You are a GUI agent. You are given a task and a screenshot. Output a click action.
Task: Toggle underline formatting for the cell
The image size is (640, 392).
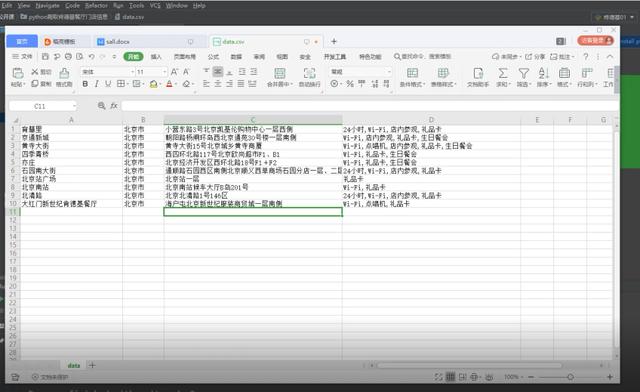point(108,84)
